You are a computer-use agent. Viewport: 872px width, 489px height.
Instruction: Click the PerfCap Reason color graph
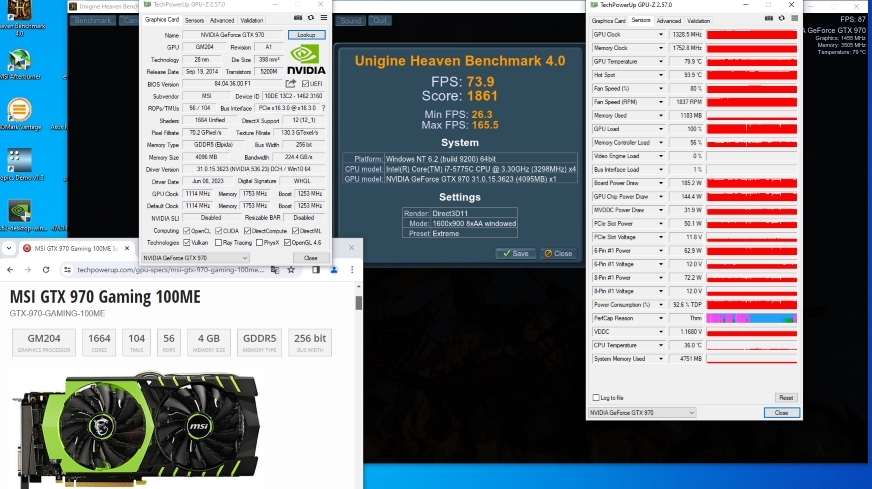751,318
